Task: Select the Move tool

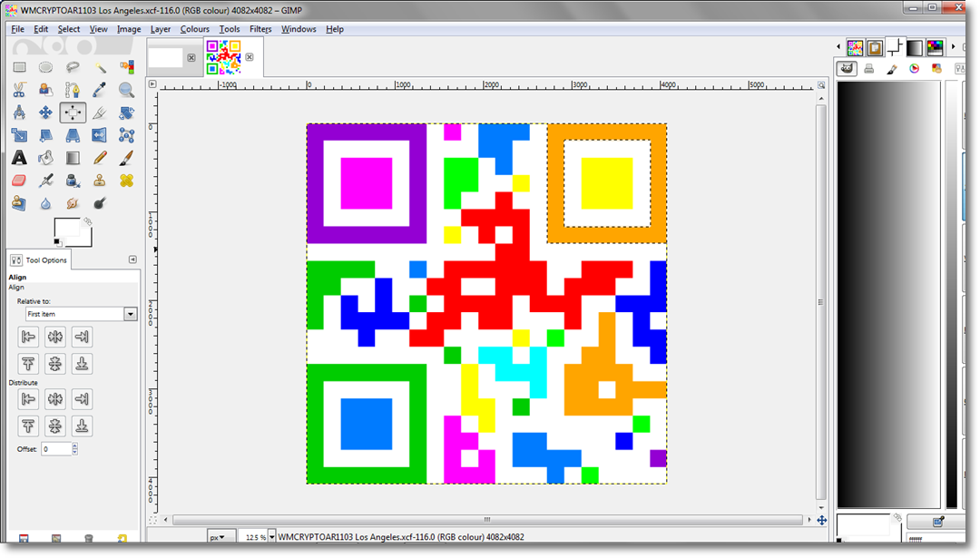Action: [45, 113]
